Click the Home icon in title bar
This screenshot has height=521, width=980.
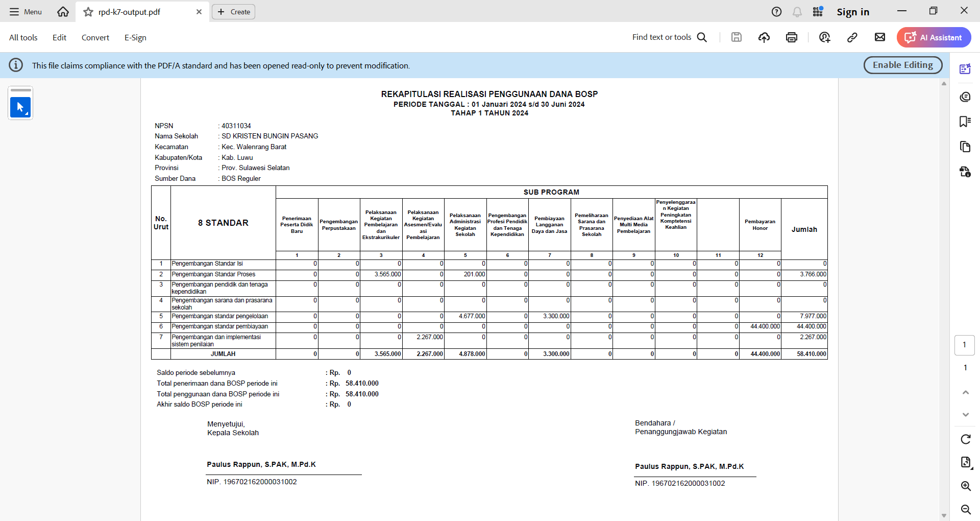[63, 12]
